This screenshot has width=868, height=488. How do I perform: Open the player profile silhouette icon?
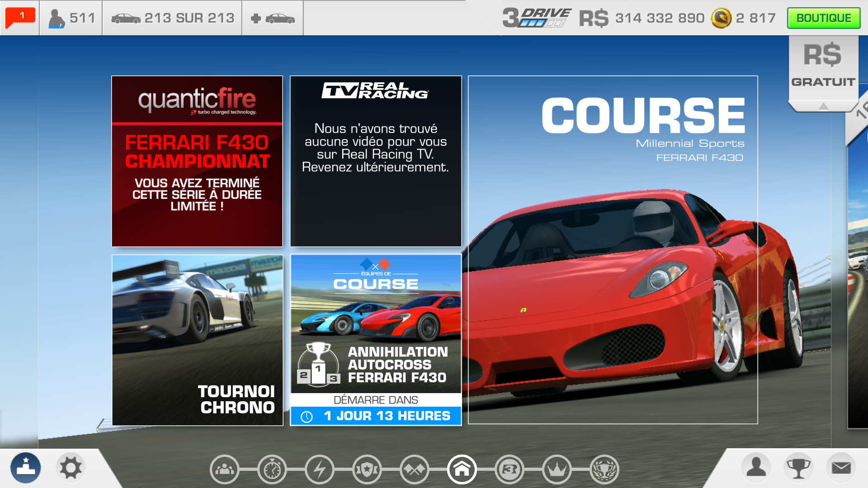(x=756, y=468)
